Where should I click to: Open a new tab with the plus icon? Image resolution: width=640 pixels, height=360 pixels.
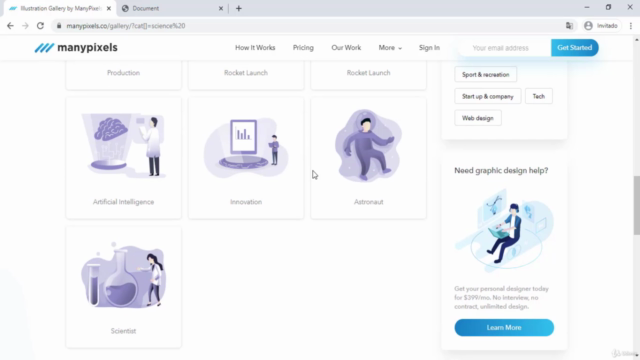tap(239, 8)
